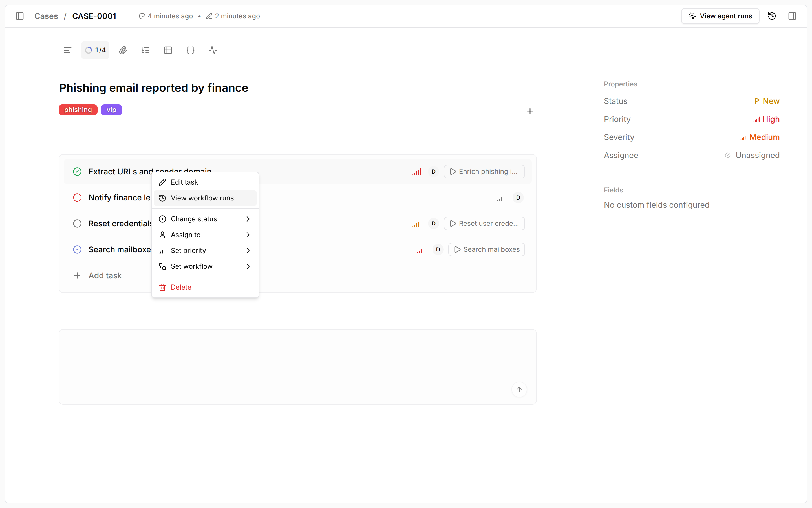Viewport: 812px width, 508px height.
Task: Run the Enrich phishing workflow button
Action: coord(484,172)
